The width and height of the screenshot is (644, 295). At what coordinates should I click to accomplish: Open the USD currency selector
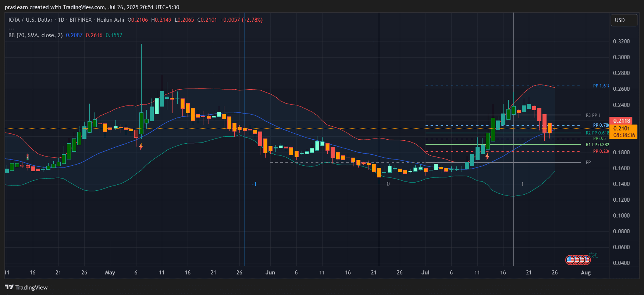(x=624, y=20)
